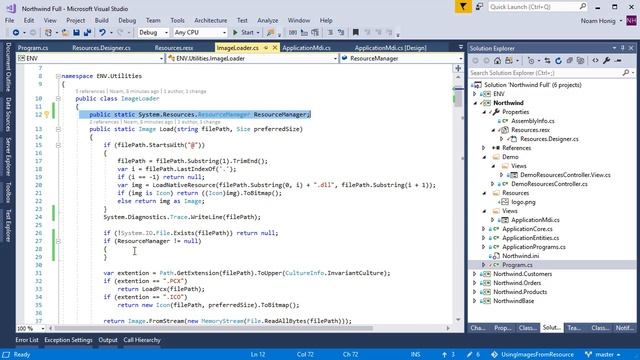The image size is (640, 360).
Task: Open the Architecture menu
Action: (211, 20)
